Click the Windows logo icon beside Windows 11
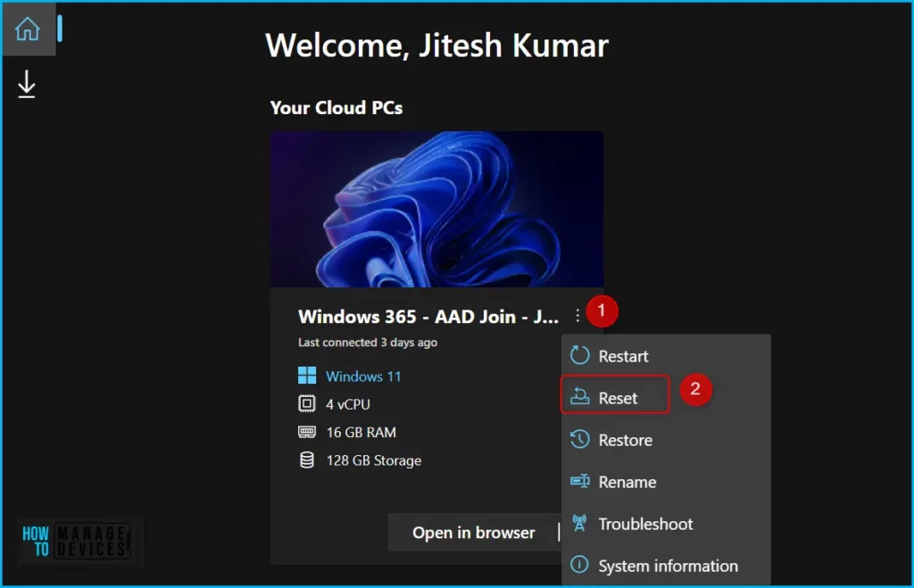This screenshot has height=588, width=914. click(307, 376)
